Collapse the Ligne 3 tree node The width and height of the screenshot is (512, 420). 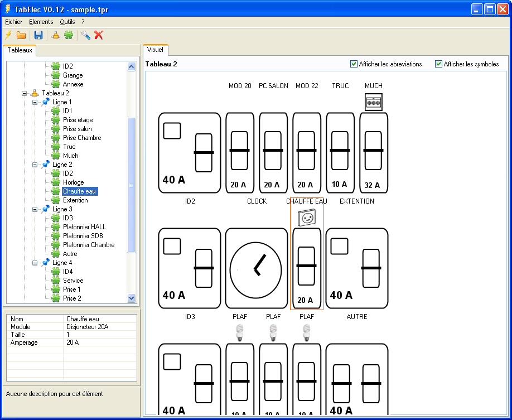point(35,209)
